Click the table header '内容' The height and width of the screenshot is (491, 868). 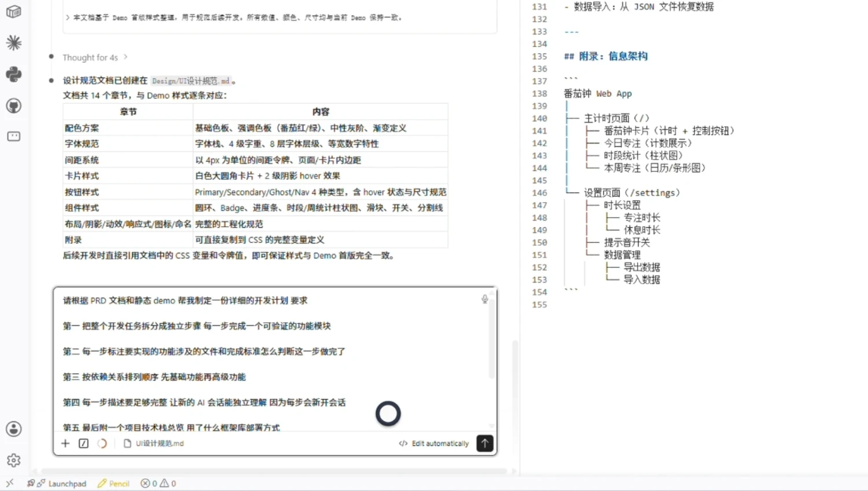(321, 112)
